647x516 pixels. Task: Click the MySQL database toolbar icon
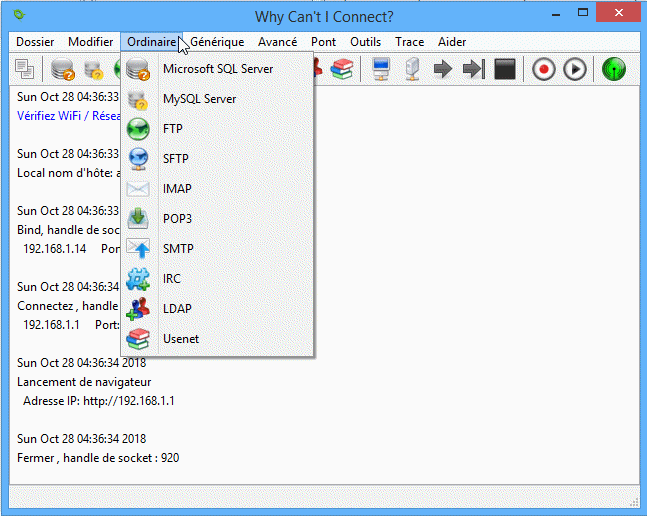93,69
